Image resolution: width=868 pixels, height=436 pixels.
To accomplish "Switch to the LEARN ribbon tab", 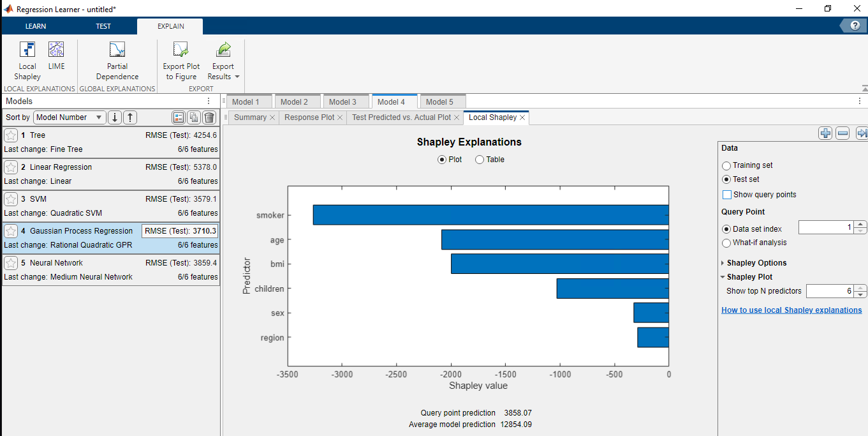I will (36, 26).
